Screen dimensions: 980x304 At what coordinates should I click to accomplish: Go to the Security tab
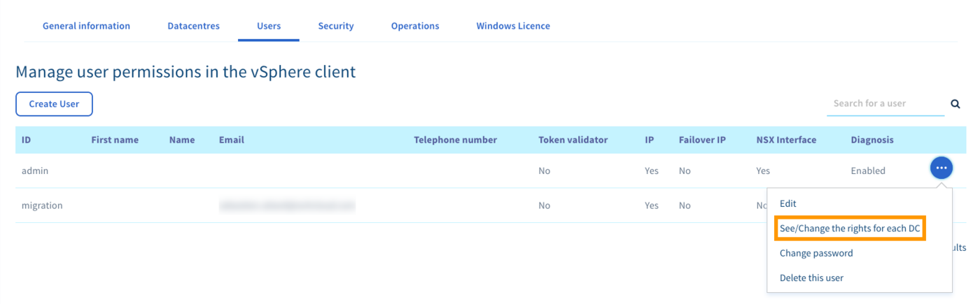pos(336,26)
